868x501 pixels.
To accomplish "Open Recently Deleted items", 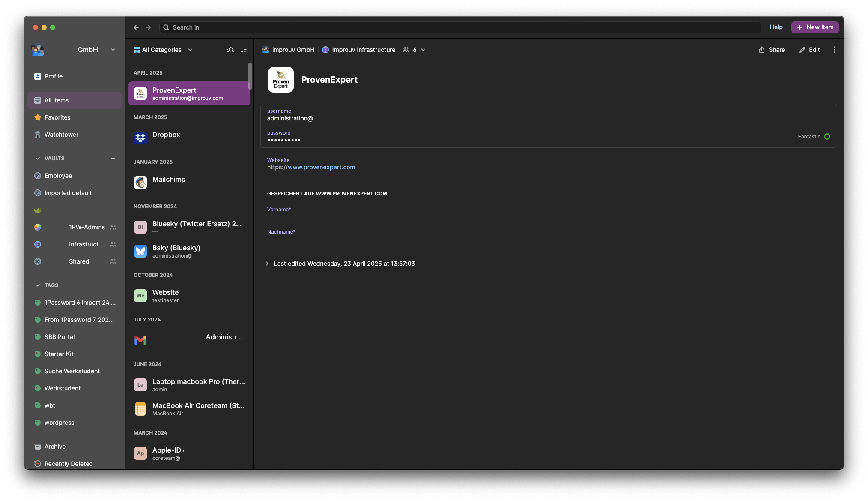I will [x=69, y=463].
